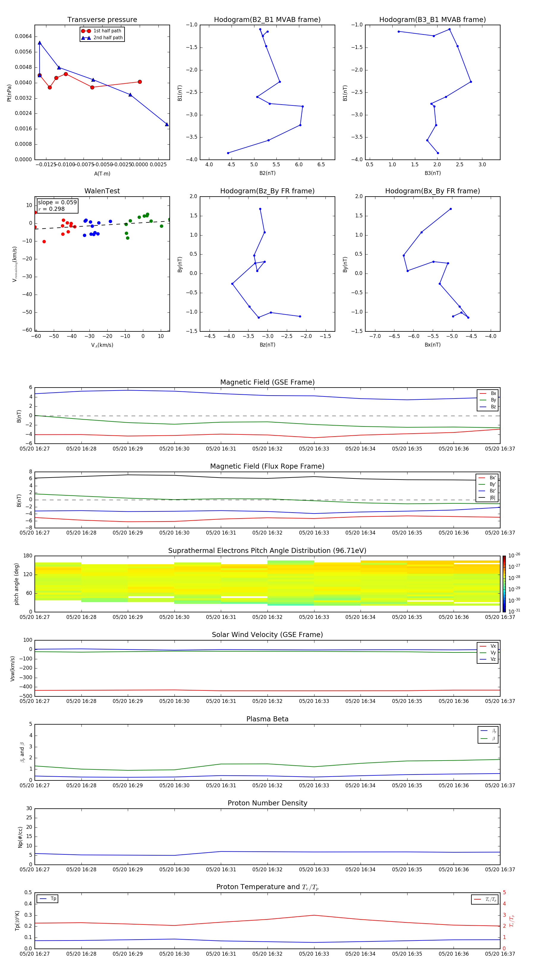The width and height of the screenshot is (535, 980).
Task: Click the "Plasma Beta" title
Action: click(x=267, y=719)
